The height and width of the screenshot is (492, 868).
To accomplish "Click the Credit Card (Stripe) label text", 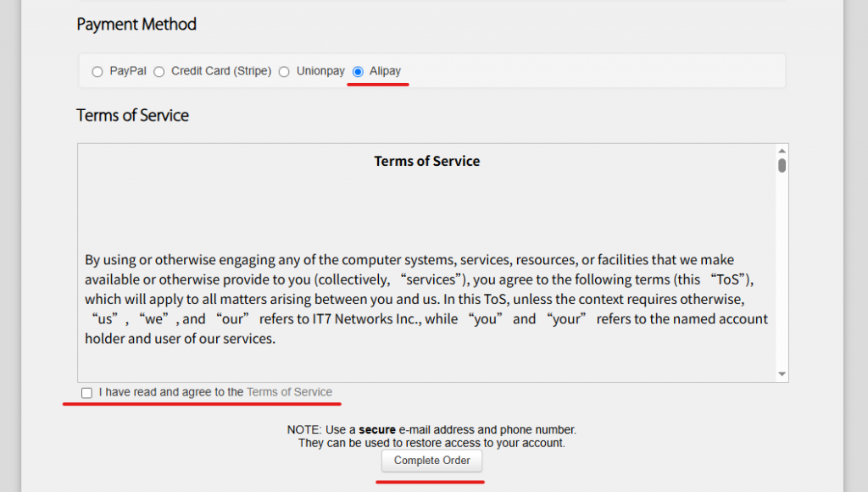I will click(221, 71).
